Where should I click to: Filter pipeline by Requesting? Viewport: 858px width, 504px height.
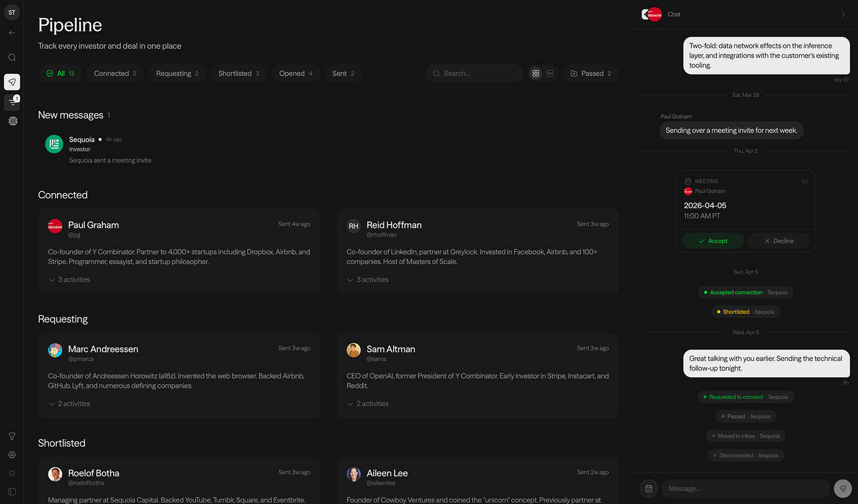pos(177,73)
